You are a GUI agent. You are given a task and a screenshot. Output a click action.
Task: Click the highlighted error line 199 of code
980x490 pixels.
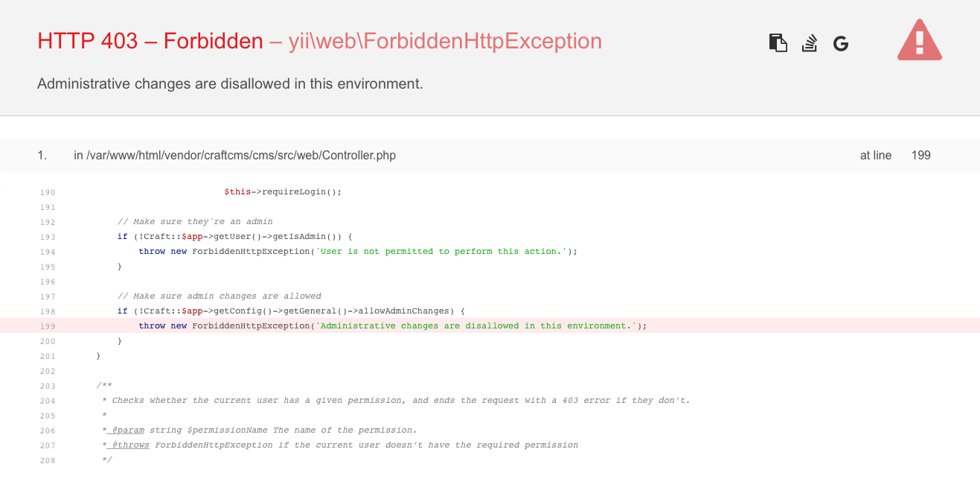pos(490,325)
